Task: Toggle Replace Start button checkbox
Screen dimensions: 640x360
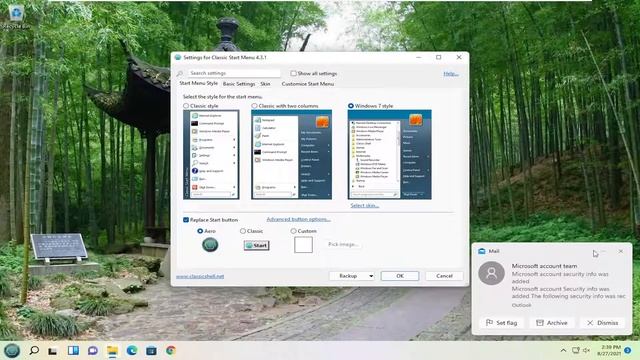Action: click(x=186, y=220)
